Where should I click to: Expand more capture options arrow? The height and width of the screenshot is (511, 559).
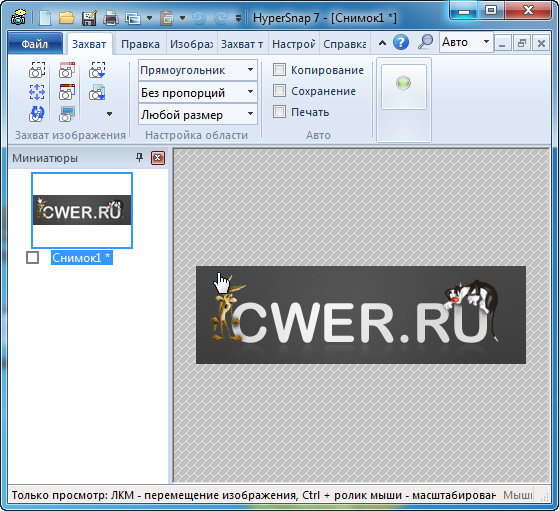coord(109,114)
